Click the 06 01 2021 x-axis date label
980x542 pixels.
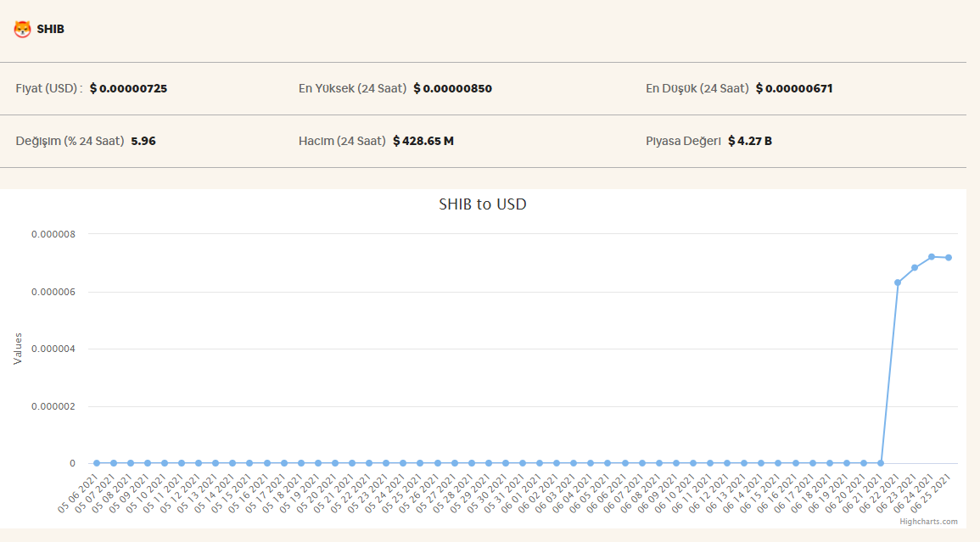point(521,494)
